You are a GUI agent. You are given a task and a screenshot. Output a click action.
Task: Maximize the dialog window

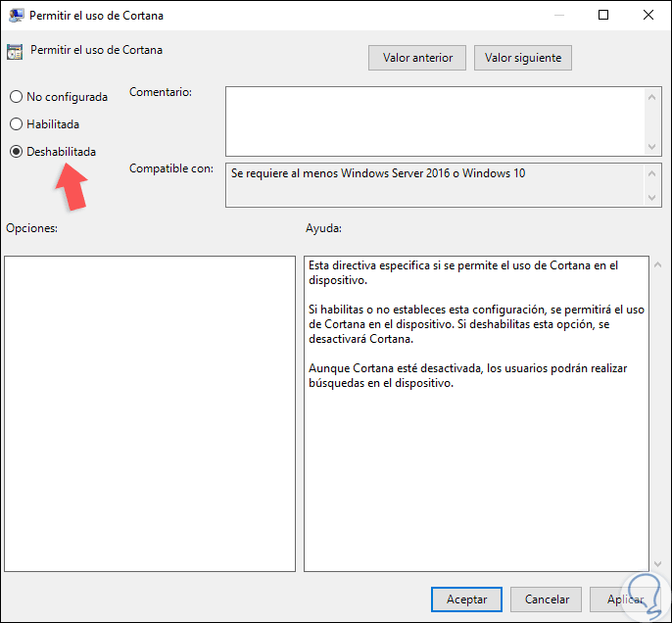(603, 15)
